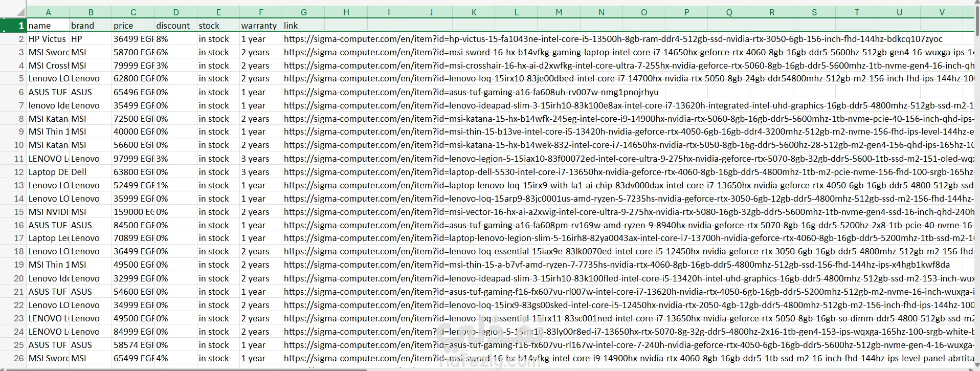Screen dimensions: 980x371
Task: Select 'in stock' cell in row 2
Action: click(x=218, y=39)
